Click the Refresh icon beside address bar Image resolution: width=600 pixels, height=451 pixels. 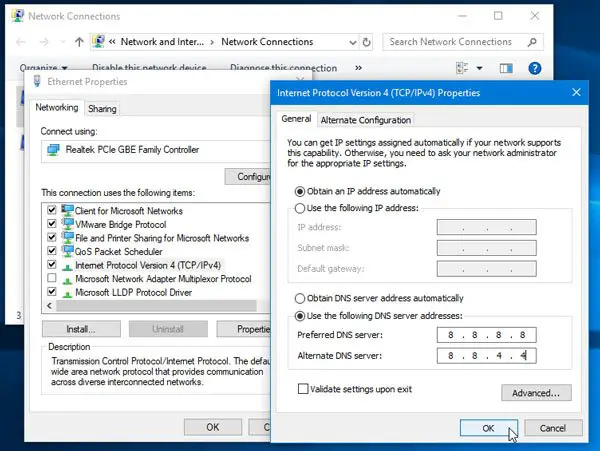[x=367, y=42]
